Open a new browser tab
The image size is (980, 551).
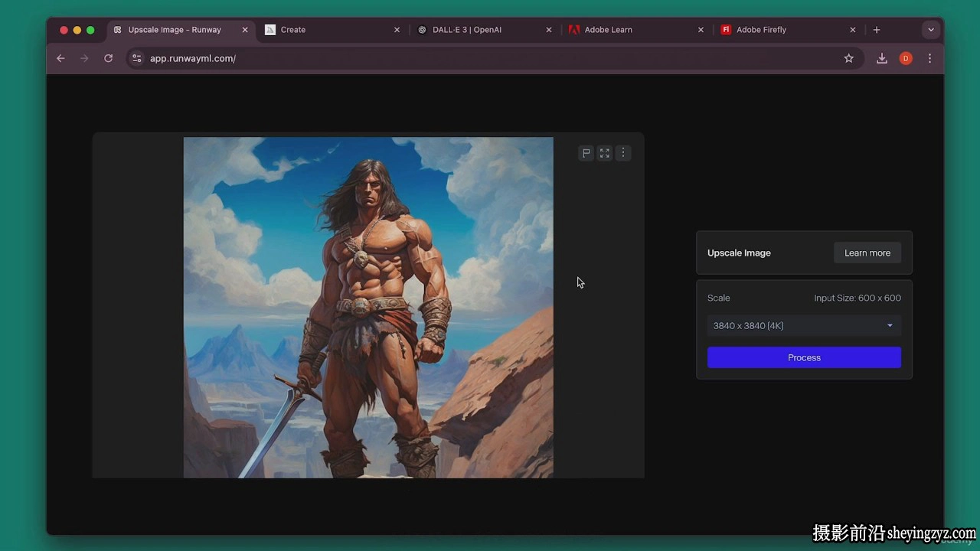pos(877,30)
